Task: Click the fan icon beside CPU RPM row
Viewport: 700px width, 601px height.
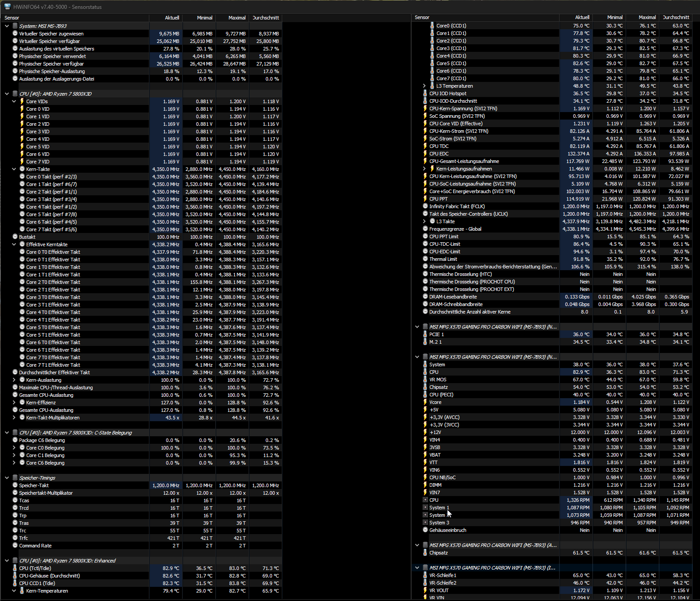Action: (x=425, y=500)
